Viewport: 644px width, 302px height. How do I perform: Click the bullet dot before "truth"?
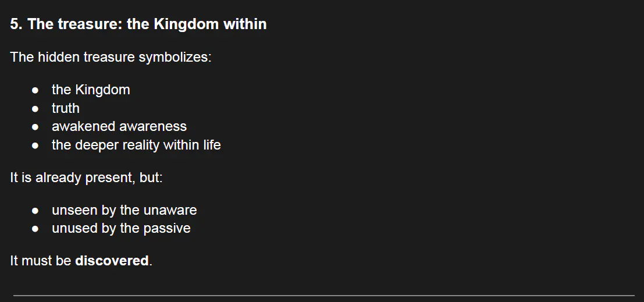tap(36, 109)
